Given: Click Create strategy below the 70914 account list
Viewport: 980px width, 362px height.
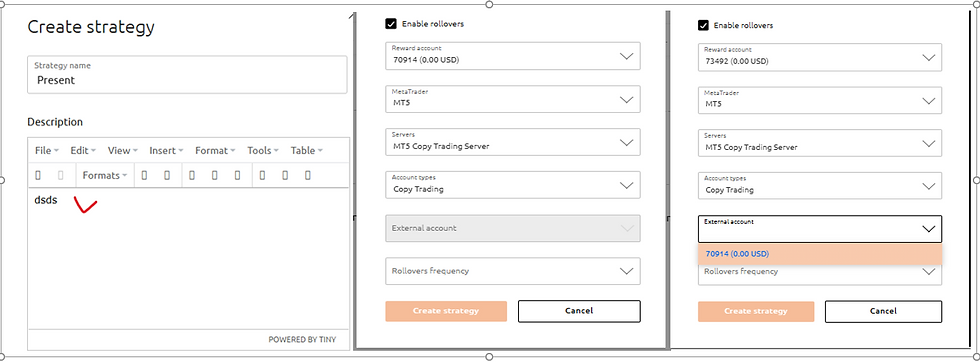Looking at the screenshot, I should click(x=756, y=311).
